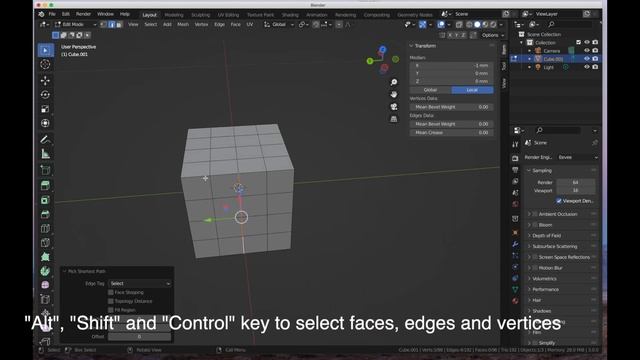The image size is (640, 360).
Task: Select the Cursor tool
Action: [x=45, y=64]
